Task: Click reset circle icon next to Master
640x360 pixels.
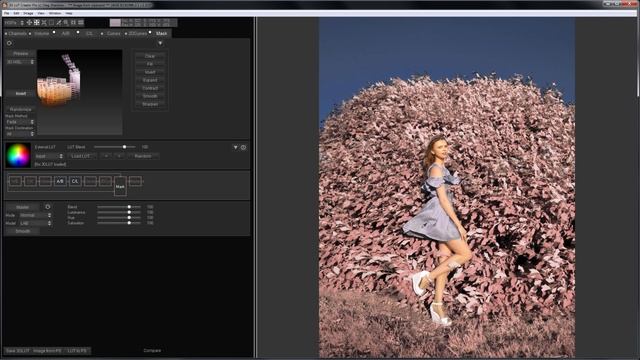Action: coord(48,207)
